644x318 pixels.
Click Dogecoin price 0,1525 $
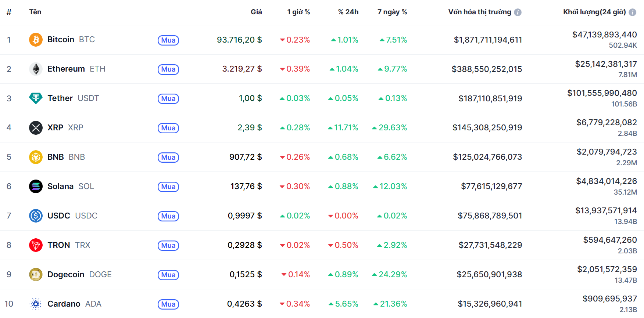[246, 275]
